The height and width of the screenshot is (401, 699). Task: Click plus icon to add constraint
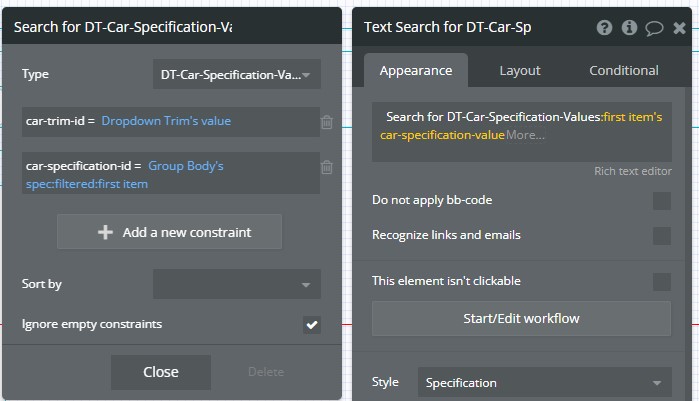(x=105, y=232)
